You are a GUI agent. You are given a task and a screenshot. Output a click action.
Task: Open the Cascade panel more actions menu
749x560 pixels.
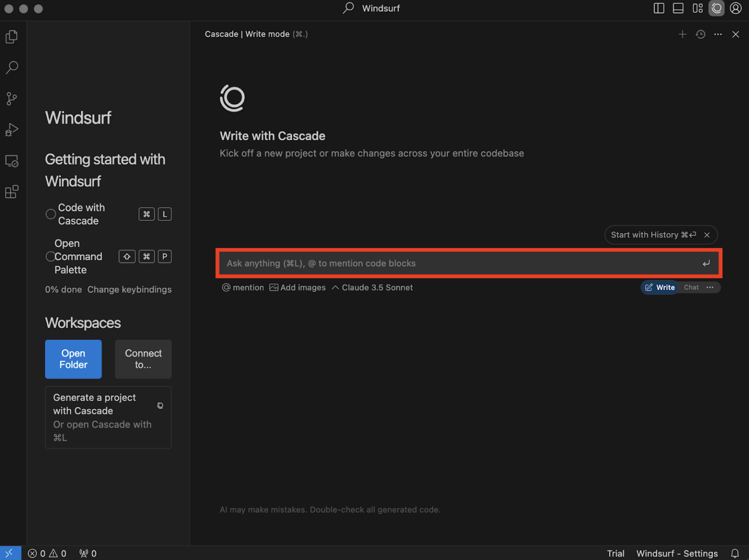pyautogui.click(x=718, y=34)
